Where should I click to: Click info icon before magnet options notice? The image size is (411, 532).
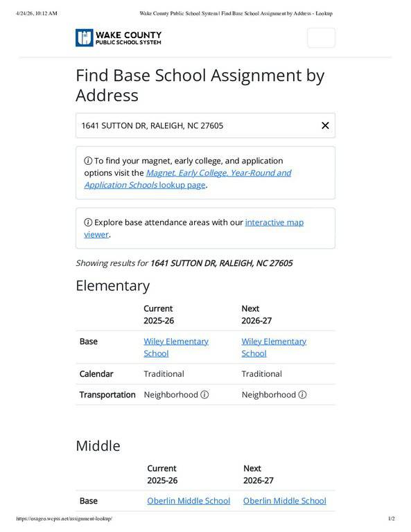[88, 161]
